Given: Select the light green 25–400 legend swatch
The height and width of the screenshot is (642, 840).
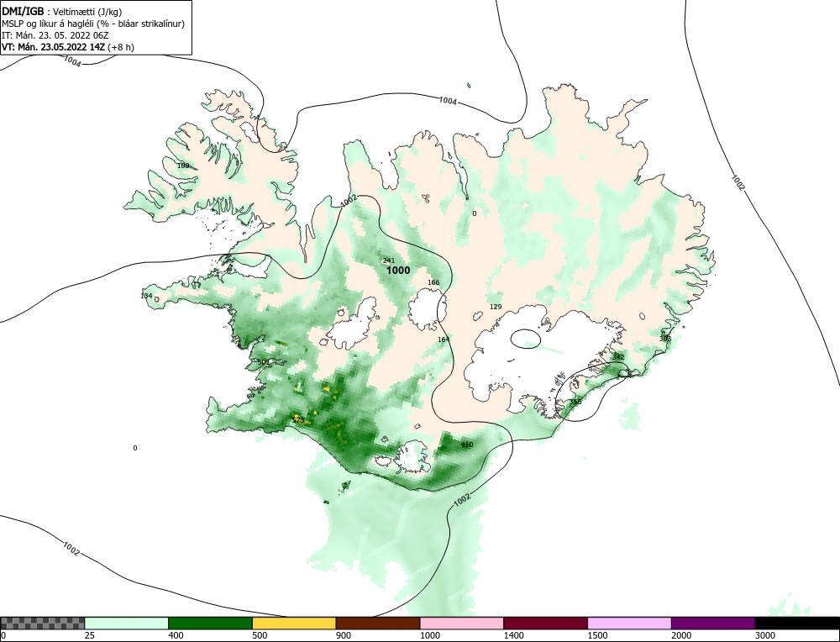Looking at the screenshot, I should click(127, 623).
